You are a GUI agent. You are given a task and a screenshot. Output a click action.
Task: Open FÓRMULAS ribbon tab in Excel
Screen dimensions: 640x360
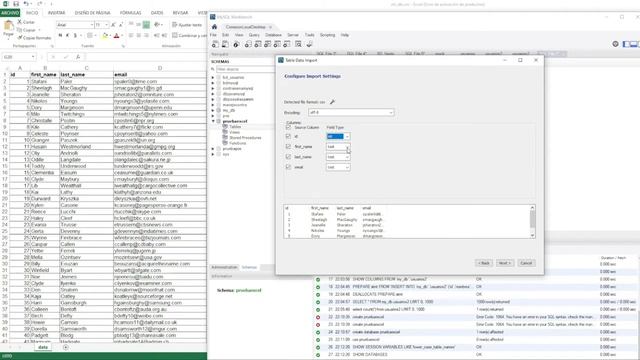tap(131, 13)
